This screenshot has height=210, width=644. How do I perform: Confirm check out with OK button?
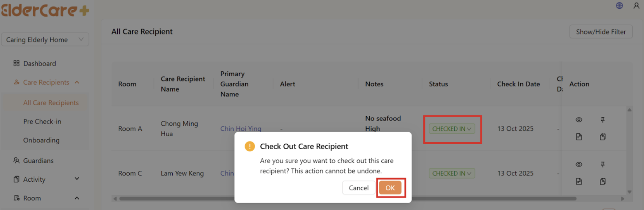pyautogui.click(x=390, y=188)
